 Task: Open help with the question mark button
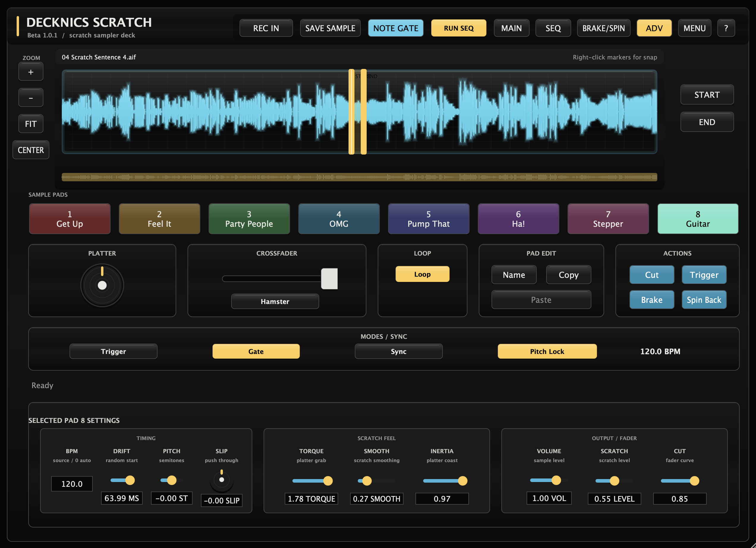tap(726, 28)
